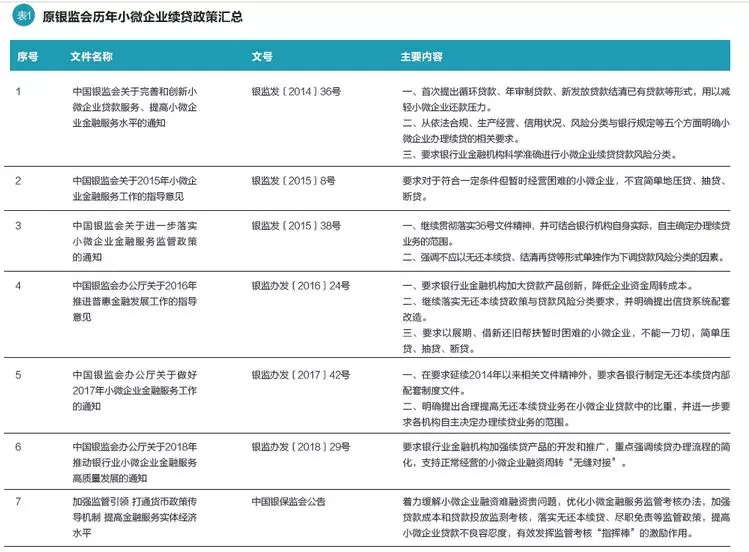Select row number 4 cell
The width and height of the screenshot is (749, 552).
click(18, 286)
